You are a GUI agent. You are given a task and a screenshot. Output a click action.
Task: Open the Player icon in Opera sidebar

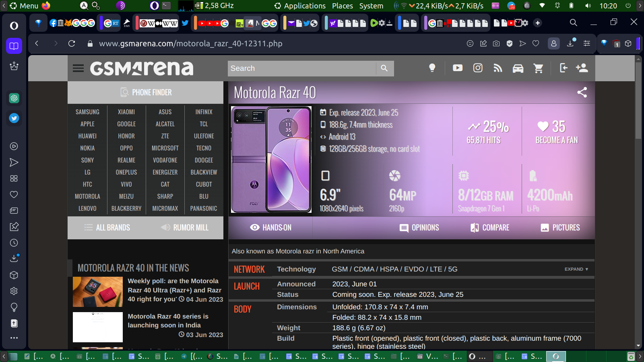click(x=14, y=146)
